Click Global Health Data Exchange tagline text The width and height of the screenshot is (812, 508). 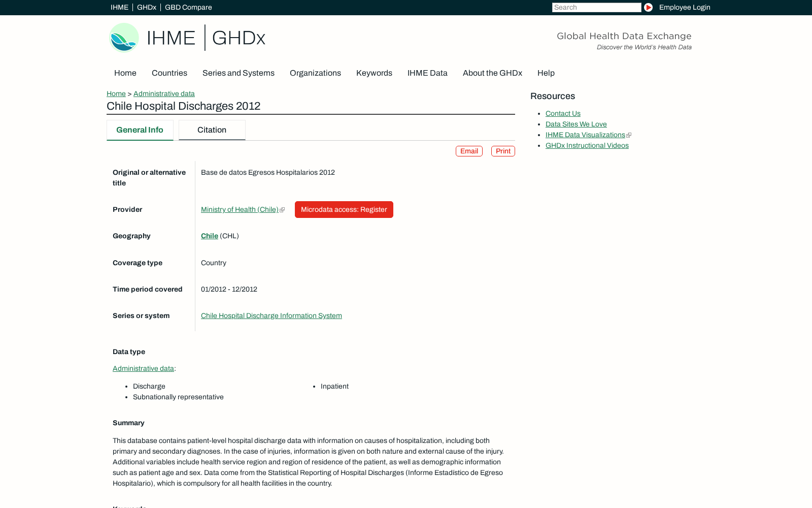624,36
